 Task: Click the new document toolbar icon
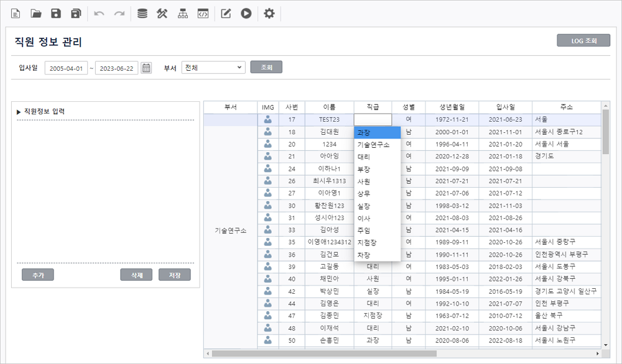(x=16, y=14)
